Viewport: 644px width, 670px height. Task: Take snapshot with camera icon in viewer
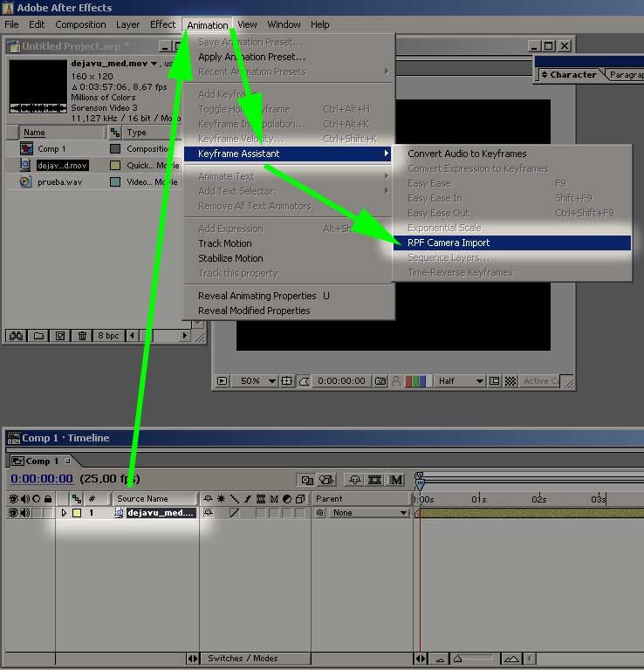pyautogui.click(x=380, y=380)
